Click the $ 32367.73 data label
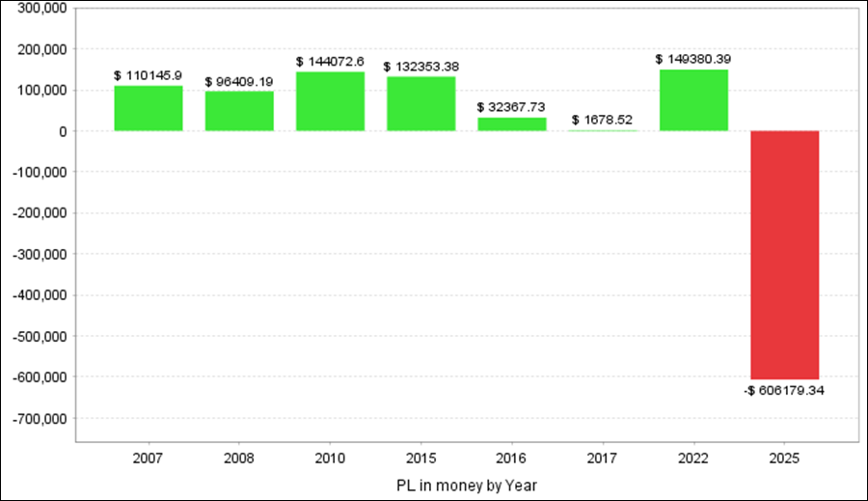 (512, 107)
